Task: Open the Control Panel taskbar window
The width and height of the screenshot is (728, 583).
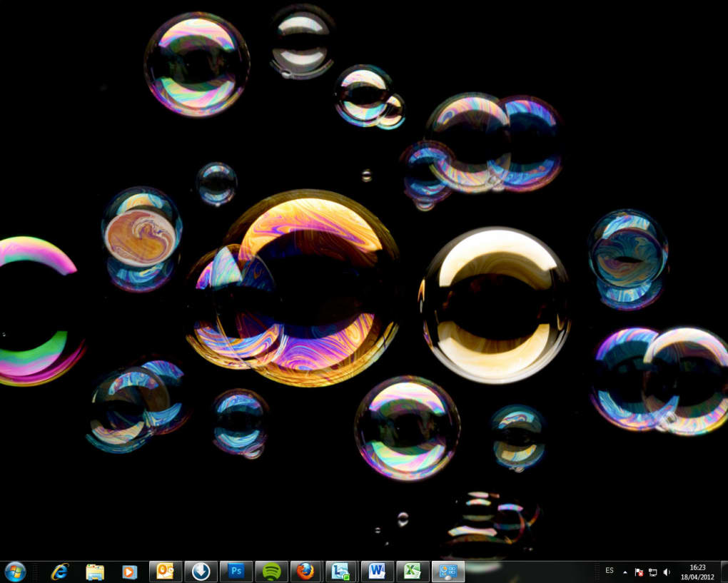Action: click(448, 572)
